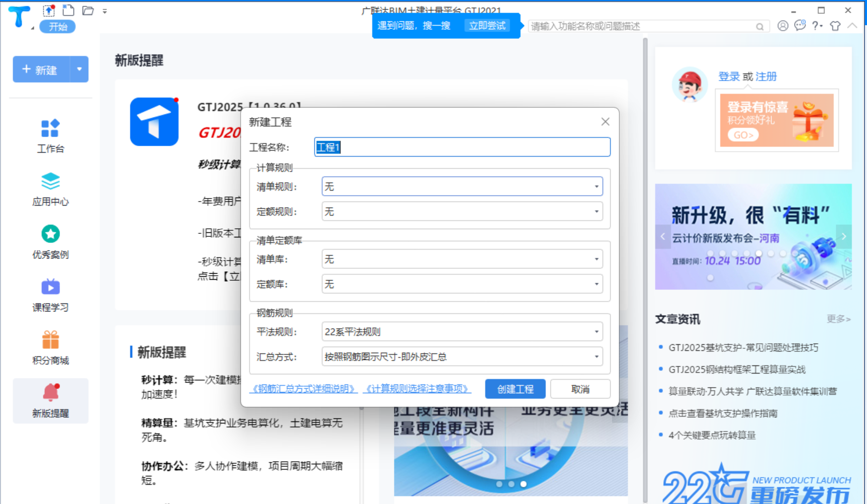Expand the 新建 button dropdown arrow
Screen dimensions: 867x504
[x=79, y=69]
